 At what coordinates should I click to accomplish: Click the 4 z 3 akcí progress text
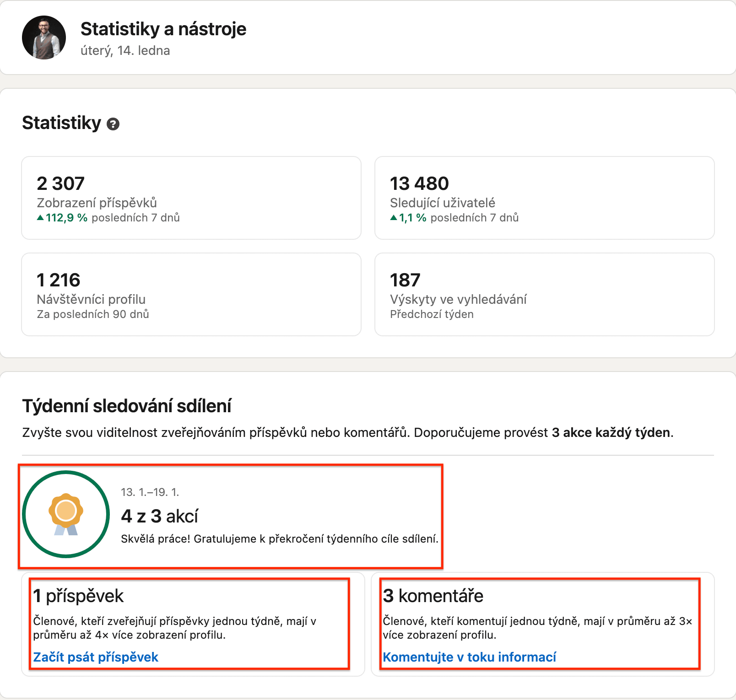(x=159, y=516)
